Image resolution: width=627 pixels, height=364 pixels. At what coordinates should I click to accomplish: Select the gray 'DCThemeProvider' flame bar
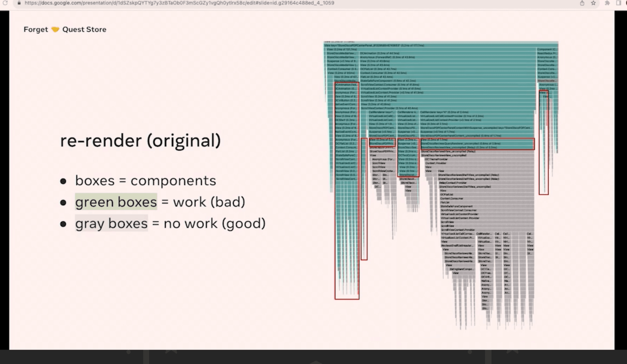[479, 159]
